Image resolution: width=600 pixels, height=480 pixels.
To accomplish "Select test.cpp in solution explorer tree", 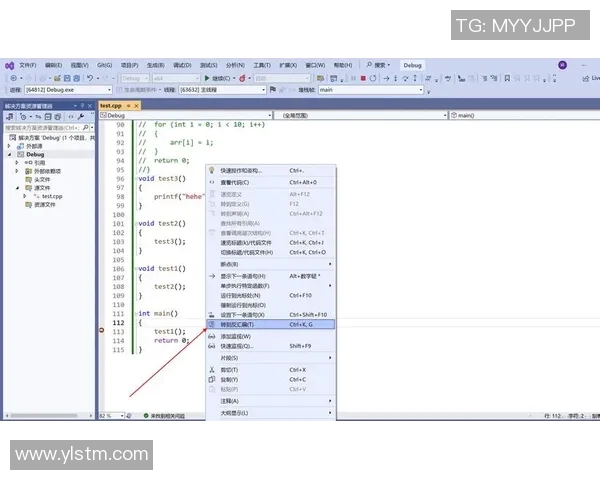I will 52,196.
